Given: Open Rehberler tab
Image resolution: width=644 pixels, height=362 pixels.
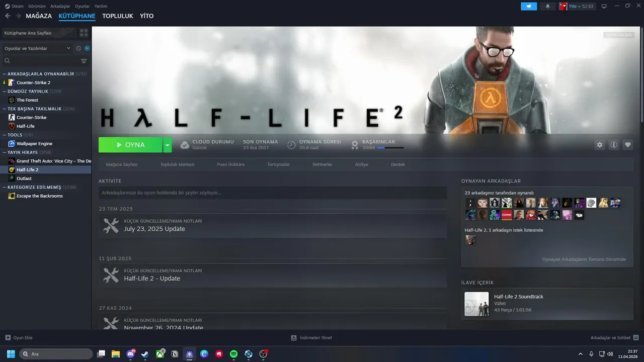Looking at the screenshot, I should pyautogui.click(x=323, y=164).
